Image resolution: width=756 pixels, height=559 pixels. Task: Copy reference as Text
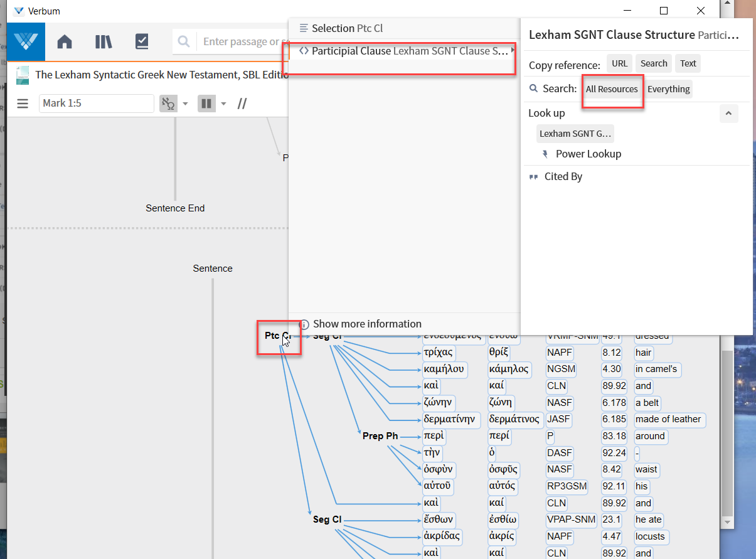click(x=688, y=63)
